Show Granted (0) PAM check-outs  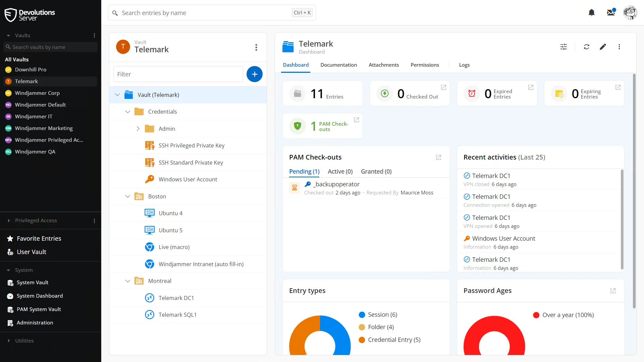pos(376,172)
